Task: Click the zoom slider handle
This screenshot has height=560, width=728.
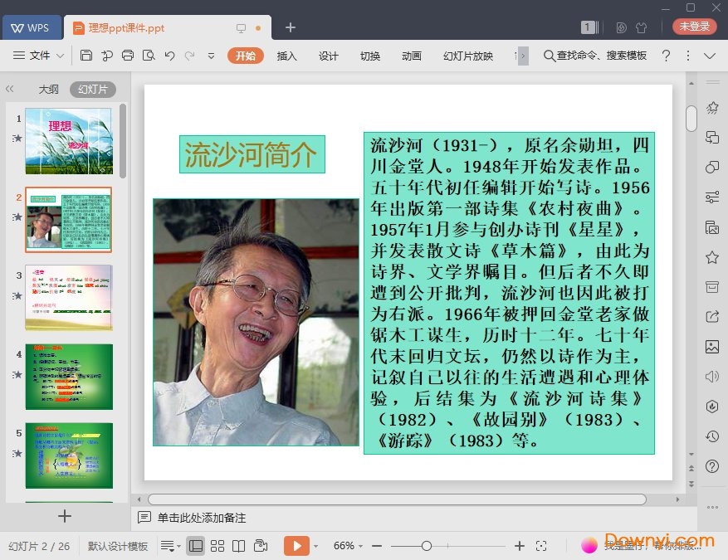Action: (426, 546)
